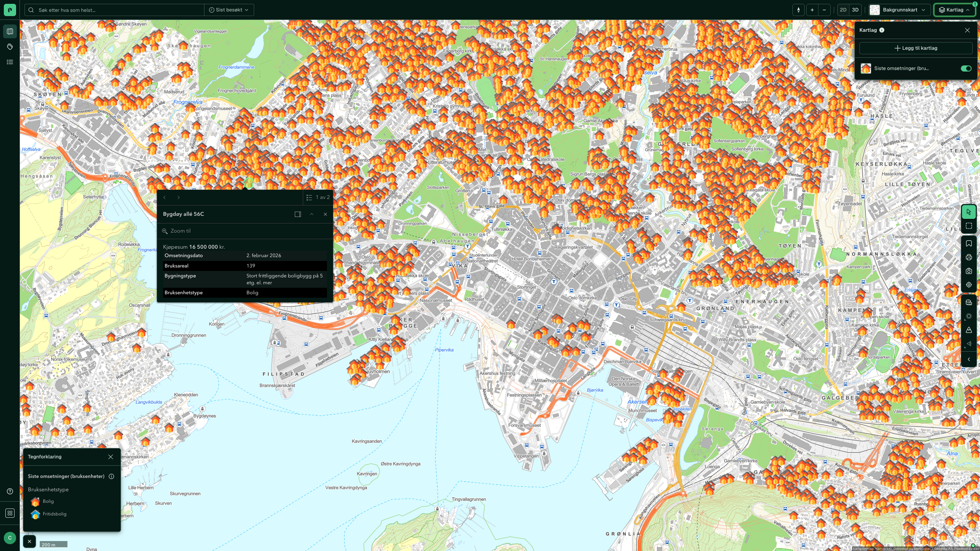Open the apps grid icon in sidebar
980x551 pixels.
pos(10,513)
